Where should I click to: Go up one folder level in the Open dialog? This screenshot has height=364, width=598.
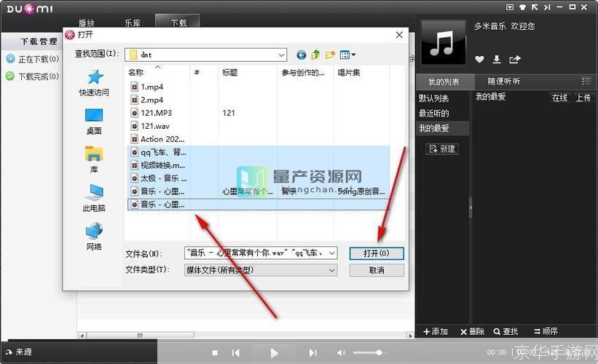(x=315, y=55)
